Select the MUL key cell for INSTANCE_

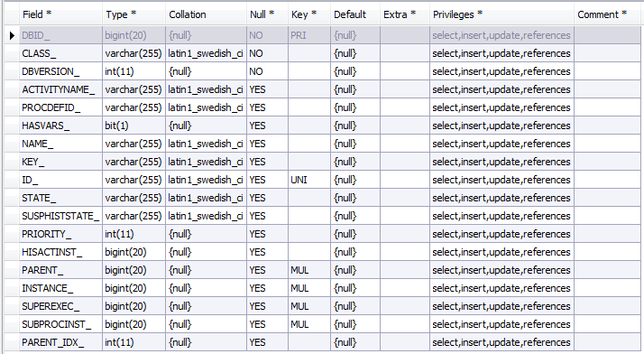pyautogui.click(x=308, y=289)
